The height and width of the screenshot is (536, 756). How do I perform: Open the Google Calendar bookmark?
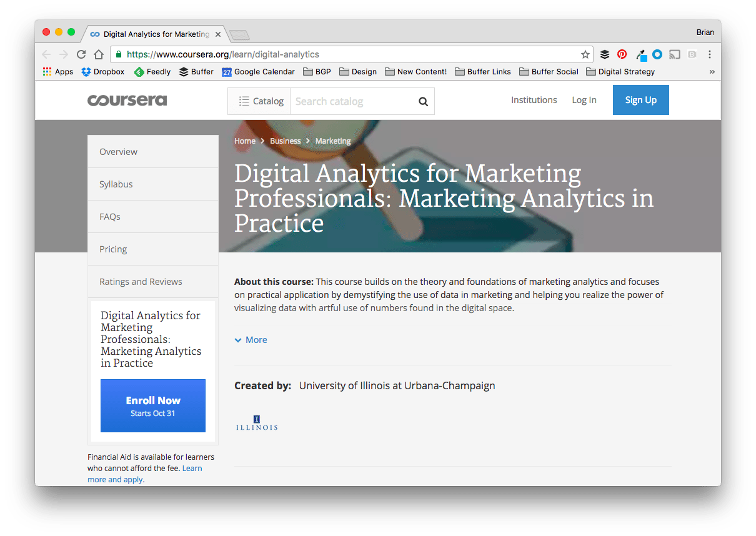[258, 71]
